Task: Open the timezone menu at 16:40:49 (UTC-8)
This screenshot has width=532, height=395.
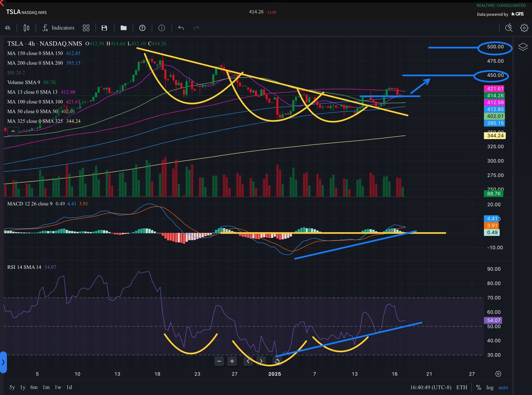Action: pyautogui.click(x=431, y=387)
